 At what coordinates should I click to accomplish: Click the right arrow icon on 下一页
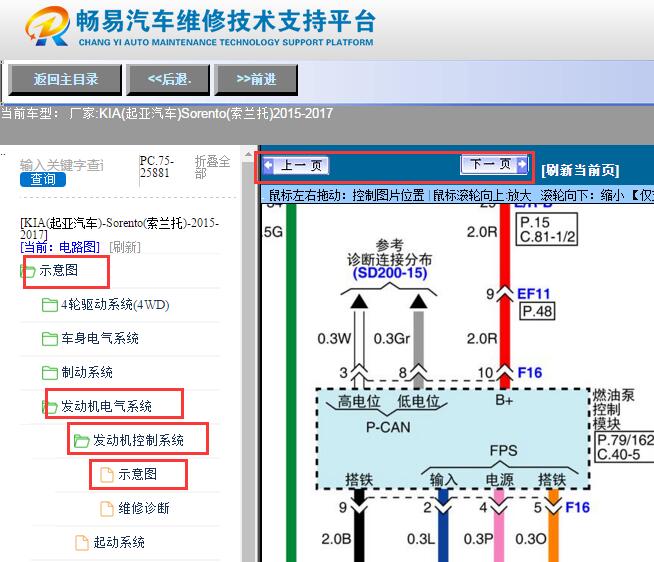[522, 164]
